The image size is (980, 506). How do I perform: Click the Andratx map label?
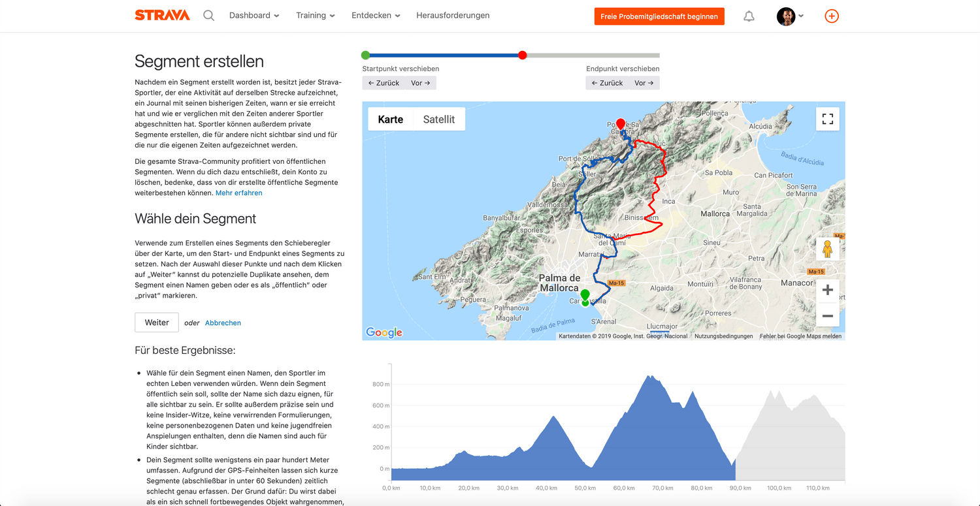(x=461, y=281)
